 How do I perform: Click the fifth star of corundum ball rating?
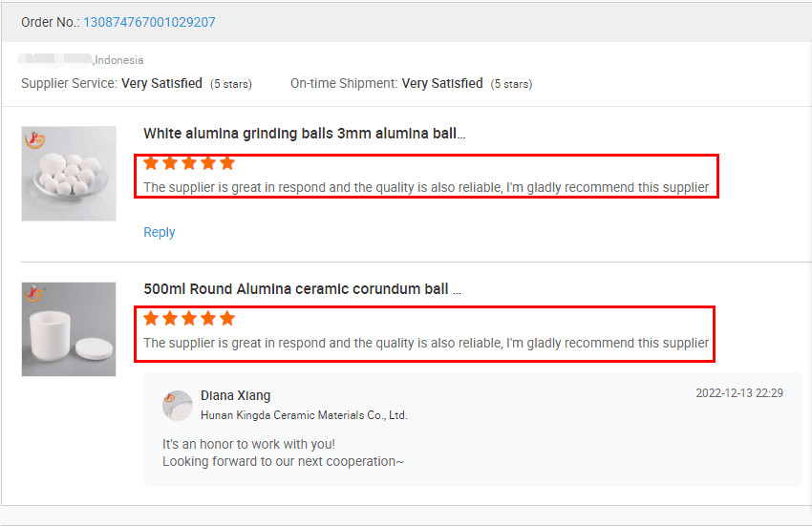[226, 318]
